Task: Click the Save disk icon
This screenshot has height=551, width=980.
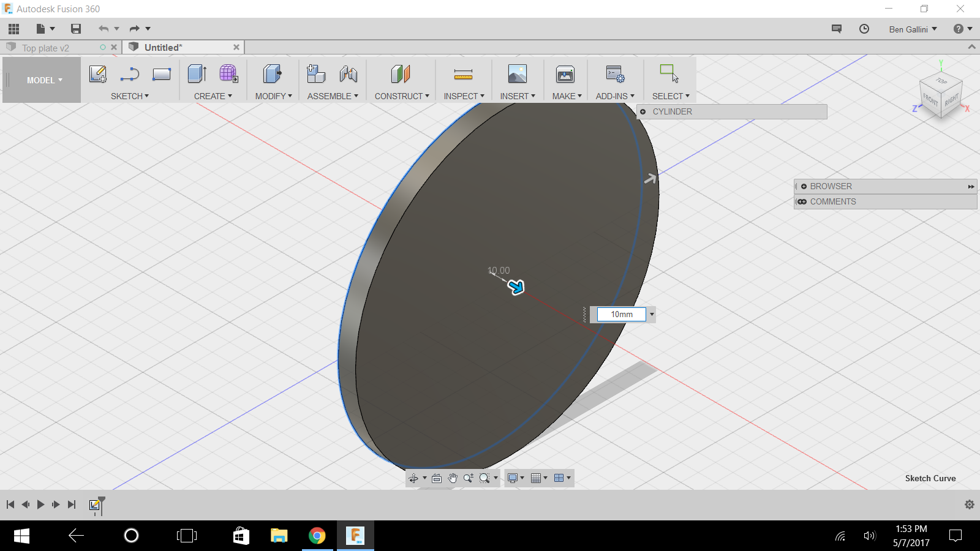Action: click(76, 29)
